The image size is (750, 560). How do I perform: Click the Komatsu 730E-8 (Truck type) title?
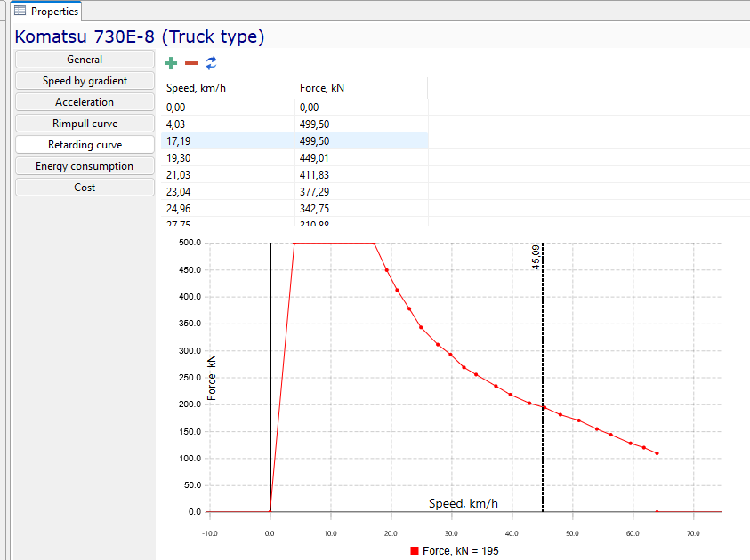point(139,36)
